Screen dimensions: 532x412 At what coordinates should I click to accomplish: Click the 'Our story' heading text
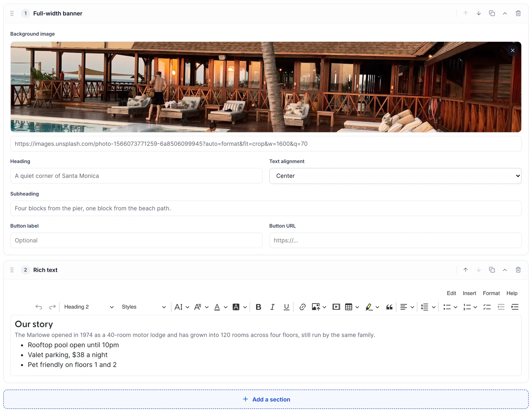(x=34, y=324)
